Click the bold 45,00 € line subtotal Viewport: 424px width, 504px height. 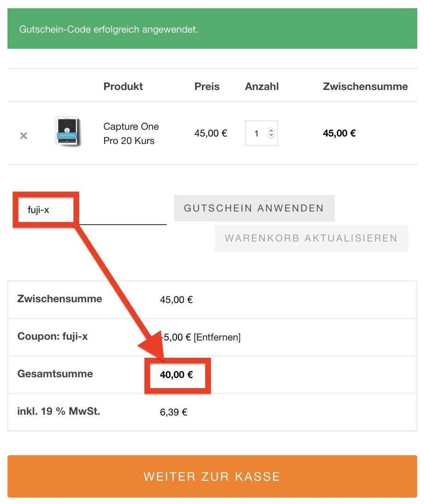coord(339,133)
